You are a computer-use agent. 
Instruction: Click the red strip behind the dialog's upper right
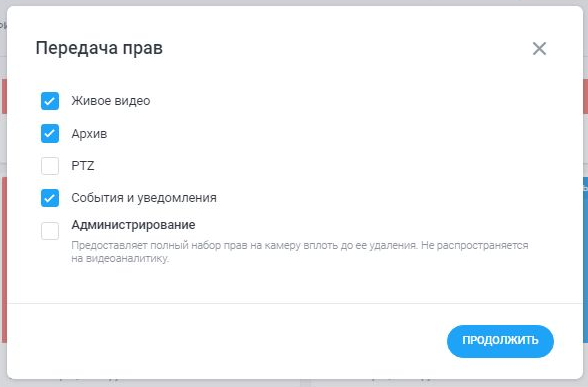pos(585,96)
